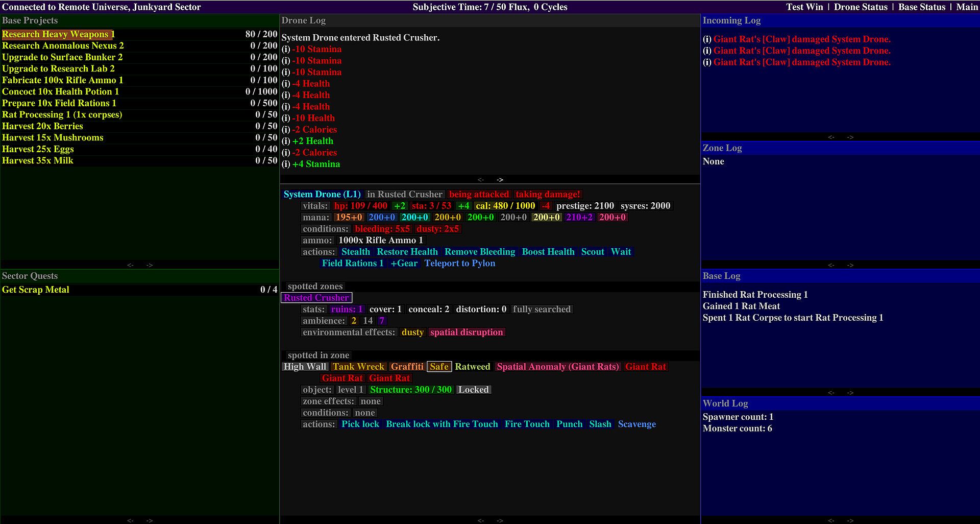Use the Restore Health action
The width and height of the screenshot is (980, 524).
tap(407, 252)
